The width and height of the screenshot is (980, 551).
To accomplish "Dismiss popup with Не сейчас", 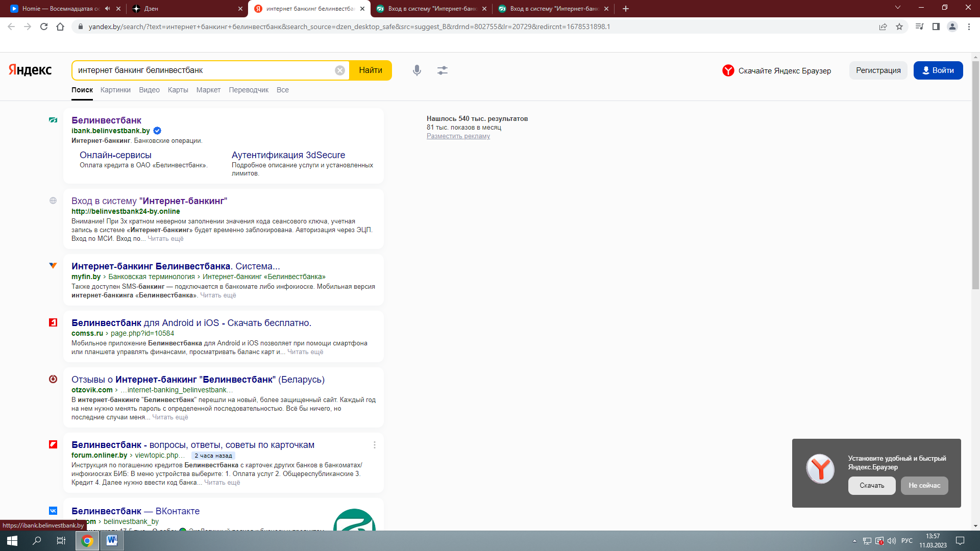I will pyautogui.click(x=924, y=486).
